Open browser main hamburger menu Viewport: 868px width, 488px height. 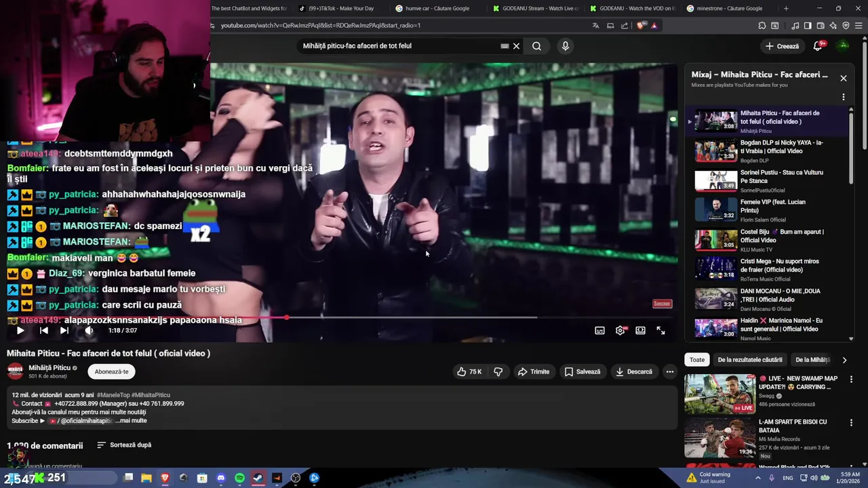click(859, 26)
